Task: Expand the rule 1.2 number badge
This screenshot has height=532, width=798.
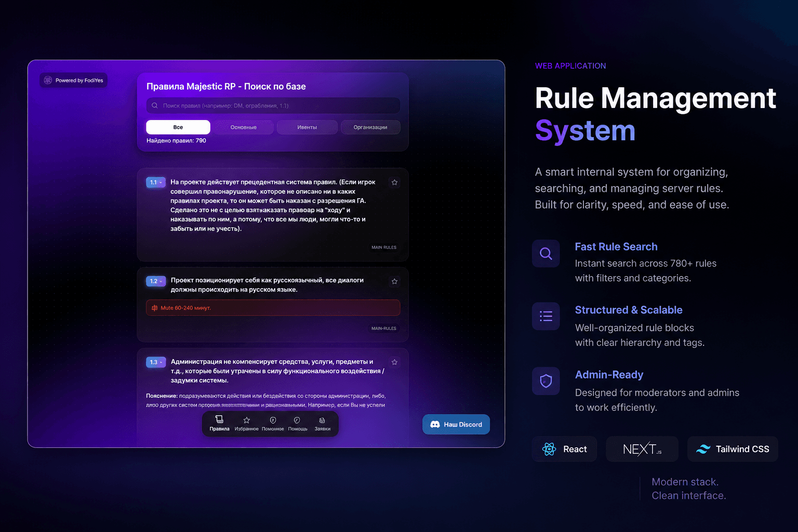Action: pyautogui.click(x=156, y=281)
